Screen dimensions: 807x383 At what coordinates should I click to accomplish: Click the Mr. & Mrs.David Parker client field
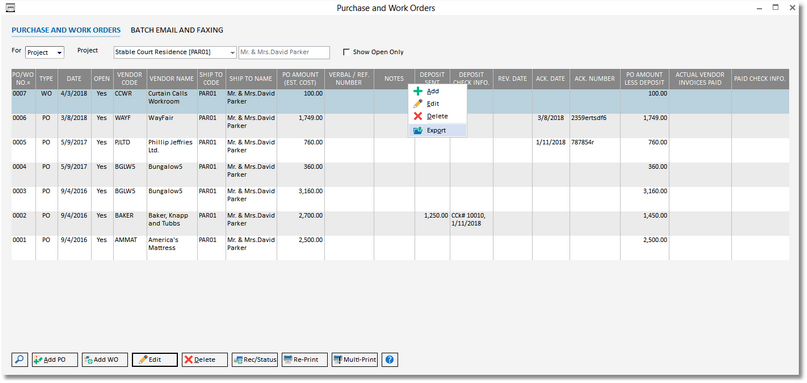point(284,53)
